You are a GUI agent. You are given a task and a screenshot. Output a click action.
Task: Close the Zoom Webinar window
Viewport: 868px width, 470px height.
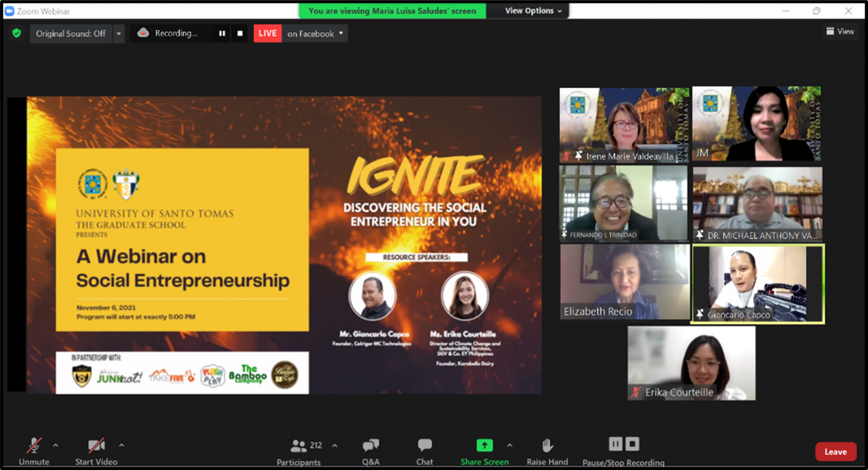click(848, 11)
